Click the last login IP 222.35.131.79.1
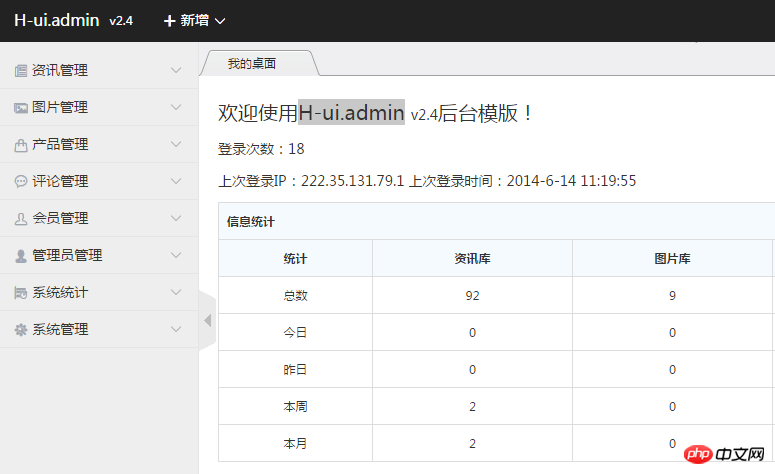 pyautogui.click(x=352, y=181)
